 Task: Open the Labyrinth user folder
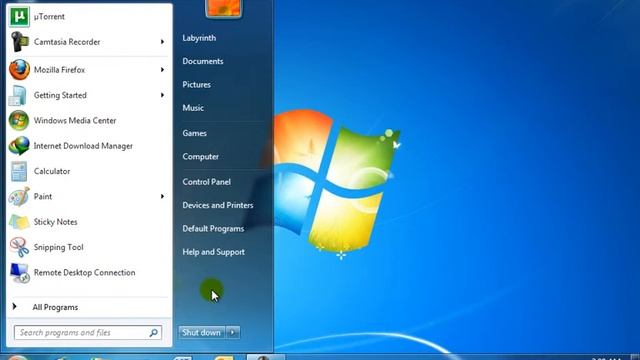point(199,38)
